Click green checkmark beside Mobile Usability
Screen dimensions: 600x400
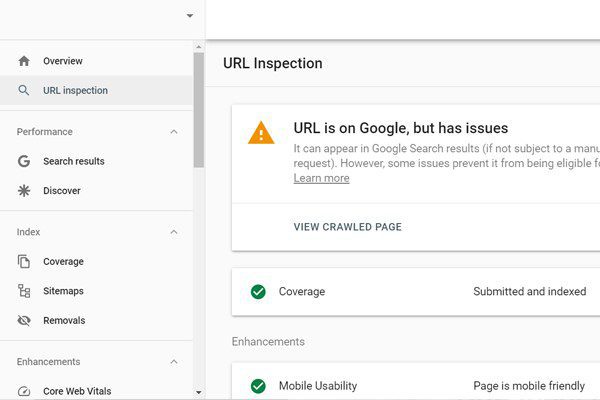[x=258, y=386]
